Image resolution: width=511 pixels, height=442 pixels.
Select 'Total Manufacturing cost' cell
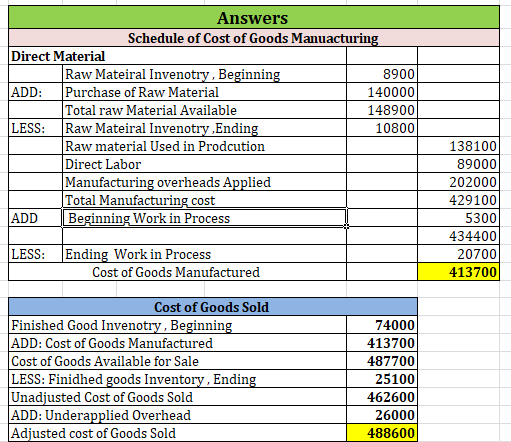204,199
